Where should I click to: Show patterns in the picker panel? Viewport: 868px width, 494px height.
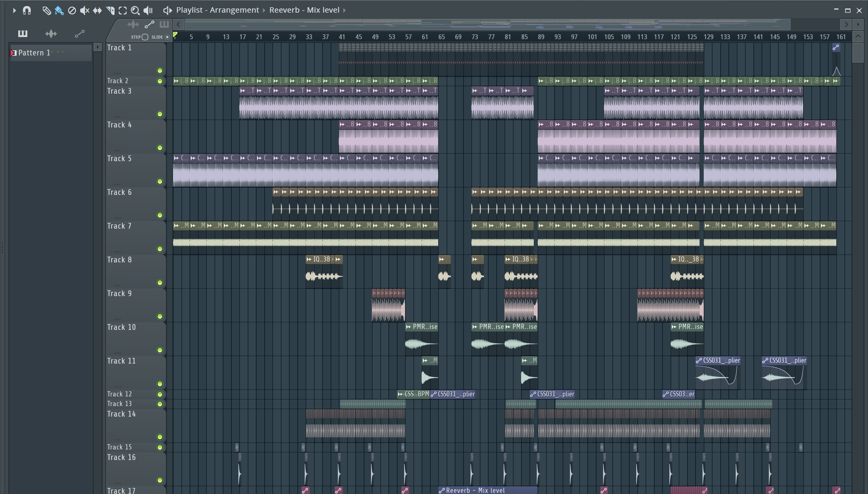23,33
